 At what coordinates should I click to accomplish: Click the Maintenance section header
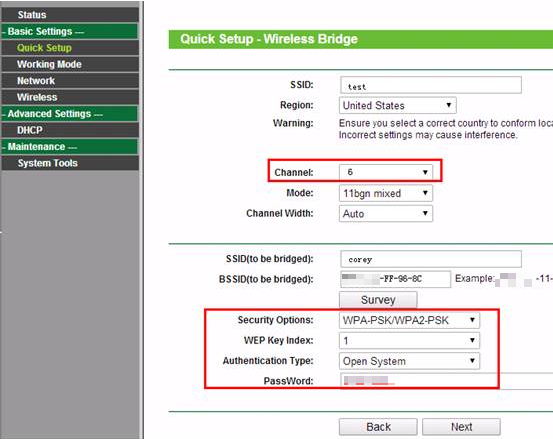pyautogui.click(x=70, y=147)
